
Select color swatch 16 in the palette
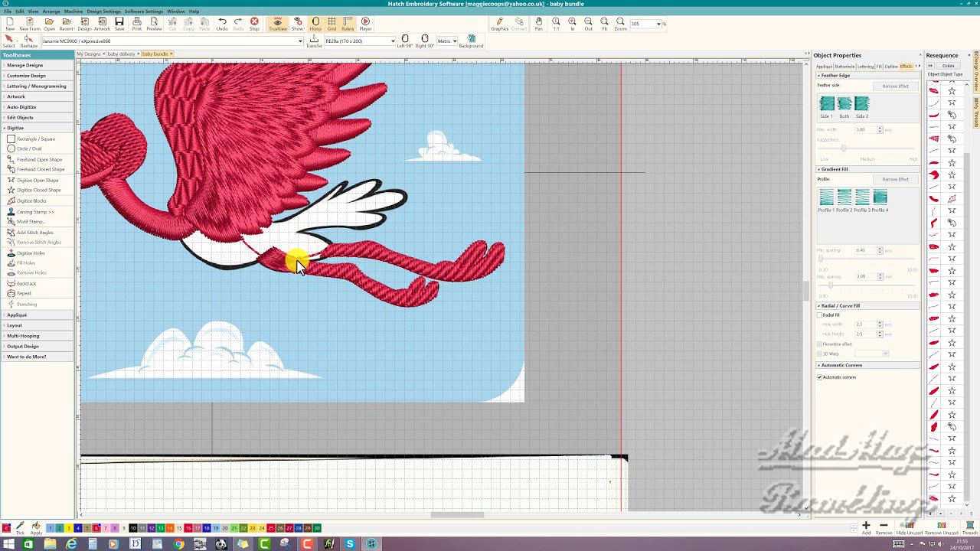coord(188,528)
